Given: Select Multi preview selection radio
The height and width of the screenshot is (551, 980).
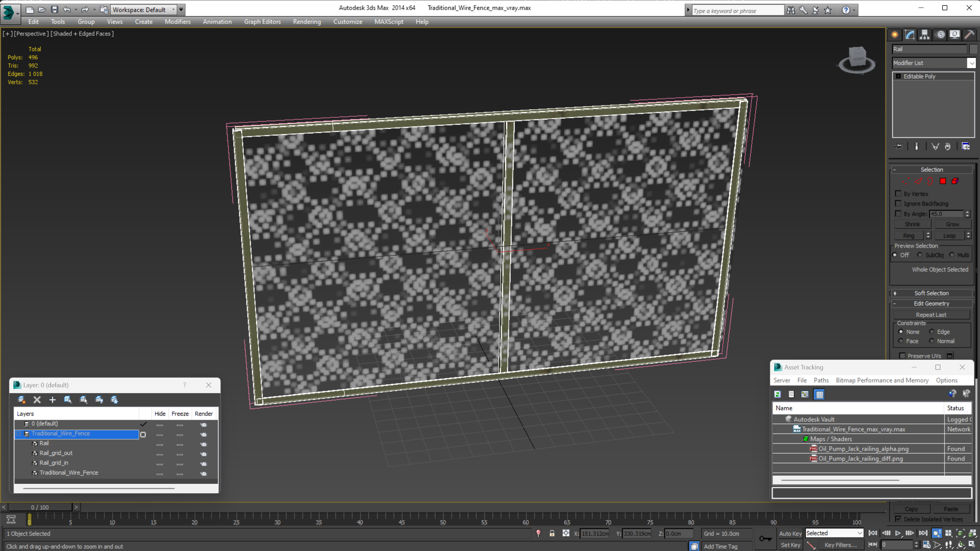Looking at the screenshot, I should point(952,255).
